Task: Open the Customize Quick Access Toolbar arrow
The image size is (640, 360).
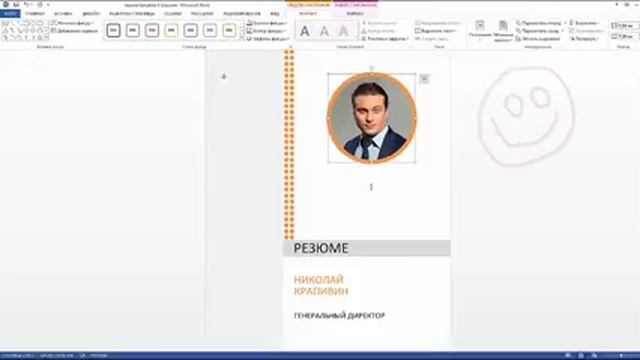Action: 48,5
